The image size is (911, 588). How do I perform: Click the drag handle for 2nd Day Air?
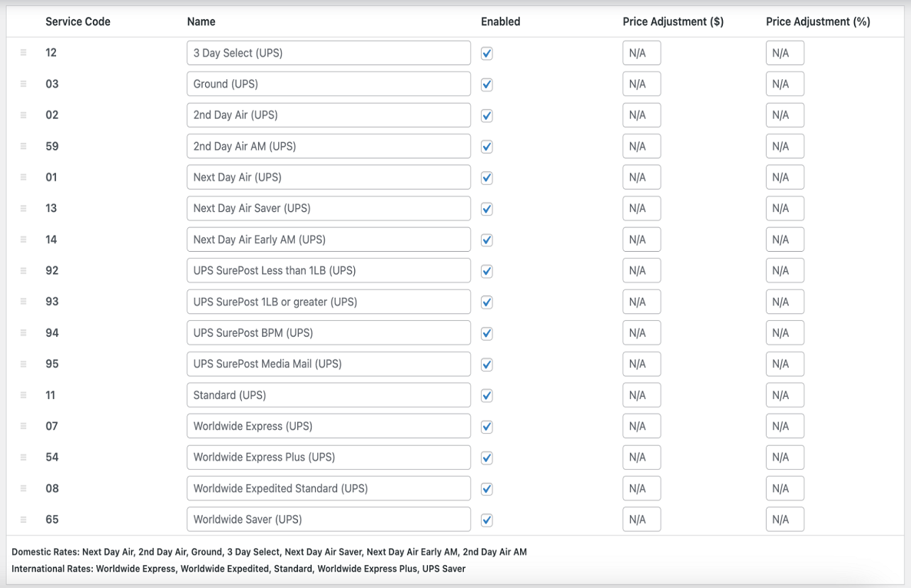(23, 115)
